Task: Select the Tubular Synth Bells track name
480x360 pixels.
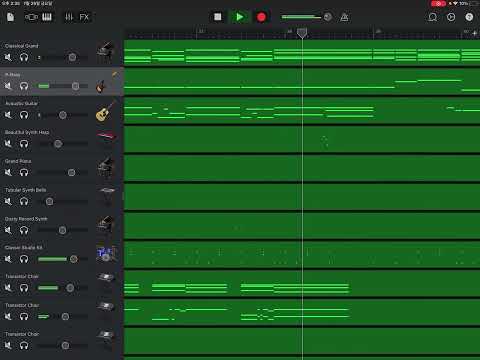Action: (25, 190)
